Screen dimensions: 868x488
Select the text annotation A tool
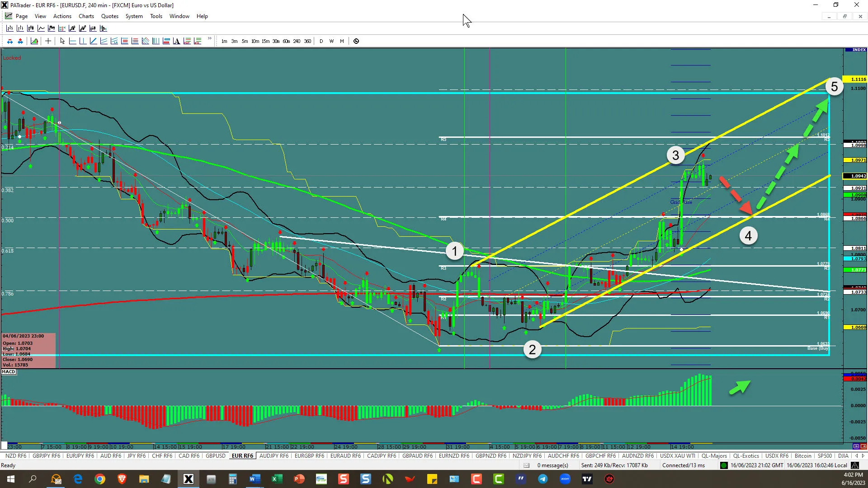pos(176,41)
